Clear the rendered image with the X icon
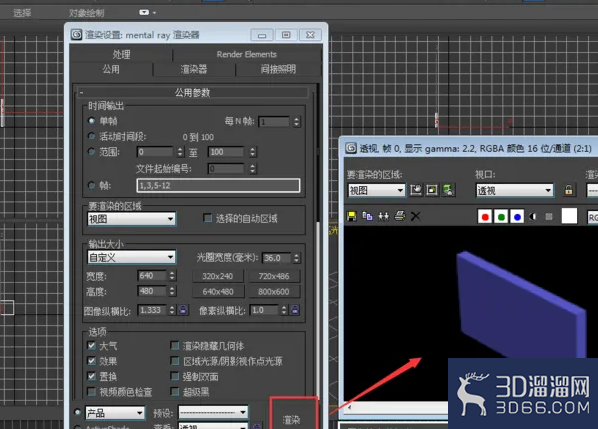Screen dimensions: 598x429 click(x=415, y=217)
